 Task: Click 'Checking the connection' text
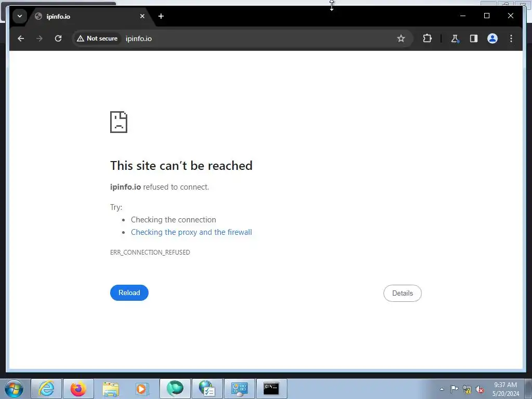click(x=174, y=220)
